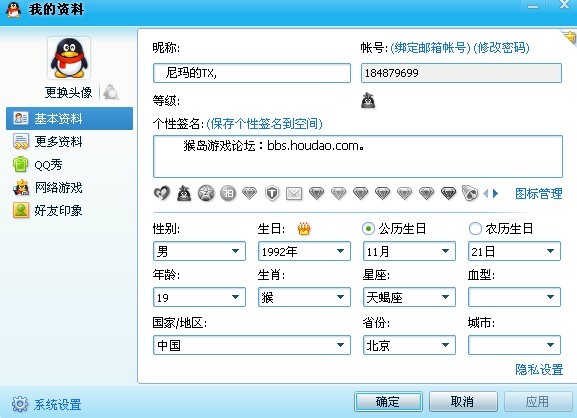The image size is (577, 418).
Task: Click the gray bell badge icon
Action: (470, 193)
